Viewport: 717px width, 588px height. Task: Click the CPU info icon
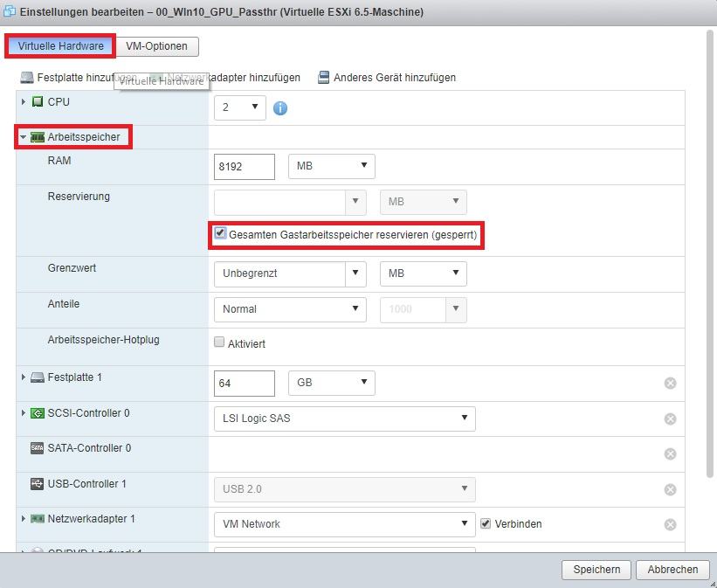click(x=280, y=108)
